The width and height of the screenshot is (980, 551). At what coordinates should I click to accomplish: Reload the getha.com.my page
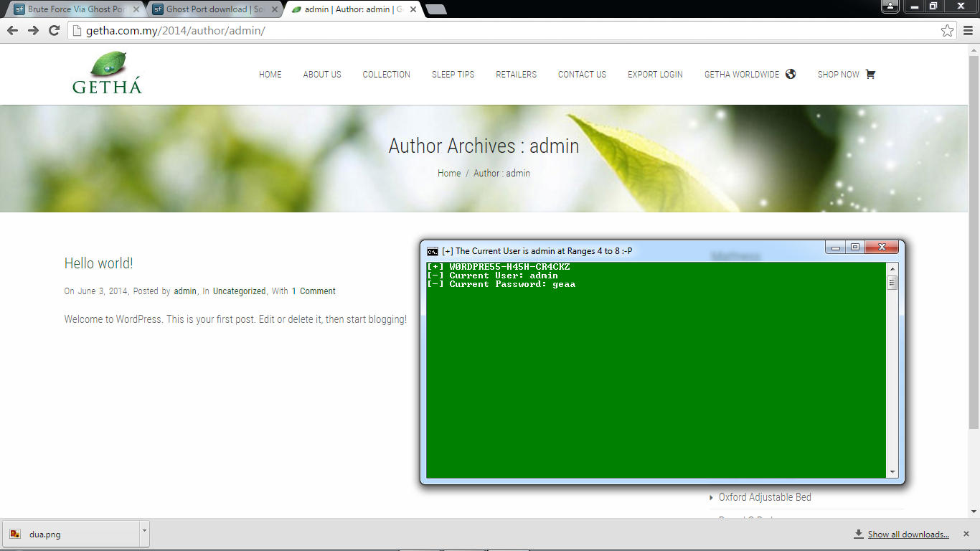pos(54,31)
